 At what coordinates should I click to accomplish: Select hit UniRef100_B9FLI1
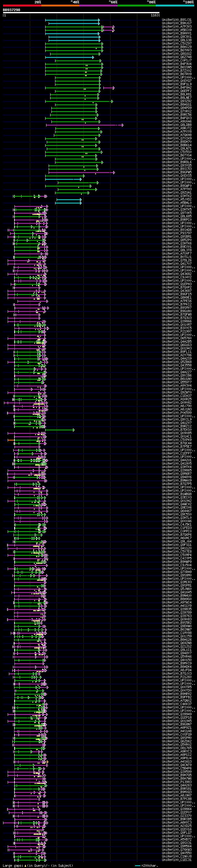177,352
